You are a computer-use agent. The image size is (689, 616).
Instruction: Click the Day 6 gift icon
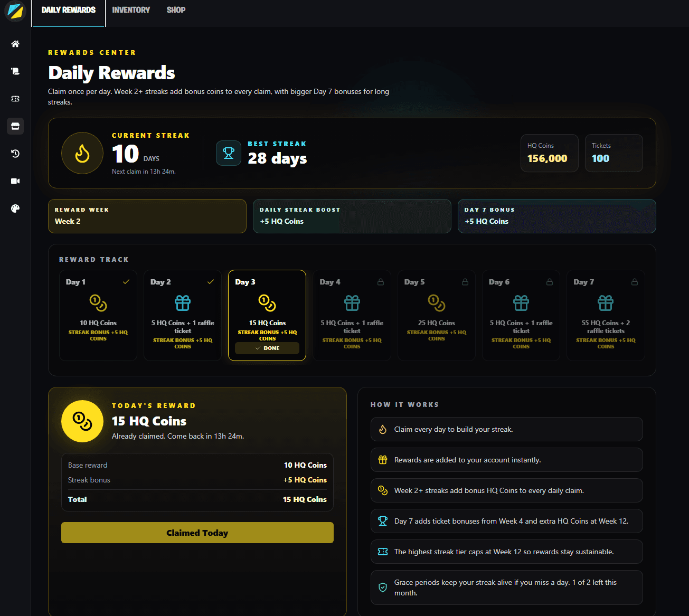pyautogui.click(x=521, y=303)
